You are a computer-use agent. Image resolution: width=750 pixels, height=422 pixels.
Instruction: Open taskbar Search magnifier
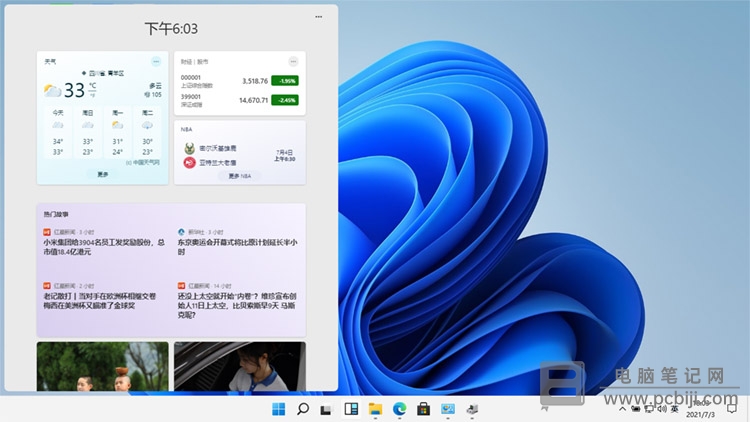tap(303, 409)
